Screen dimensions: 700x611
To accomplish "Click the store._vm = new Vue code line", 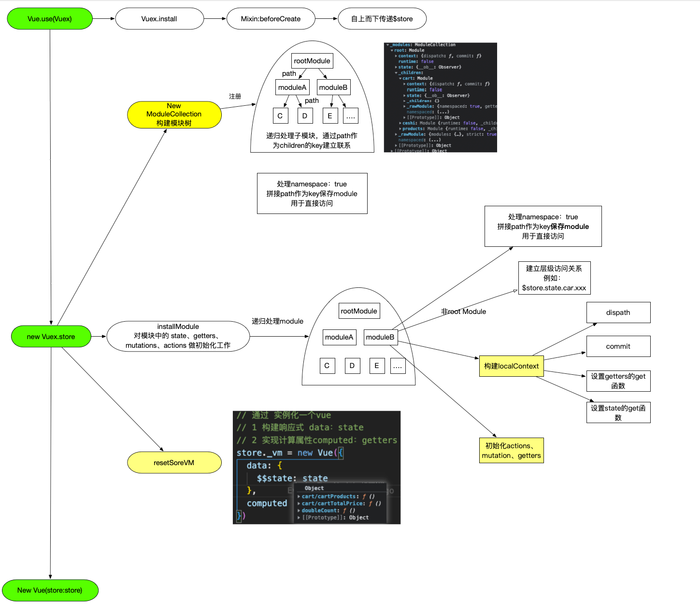I will (x=290, y=453).
